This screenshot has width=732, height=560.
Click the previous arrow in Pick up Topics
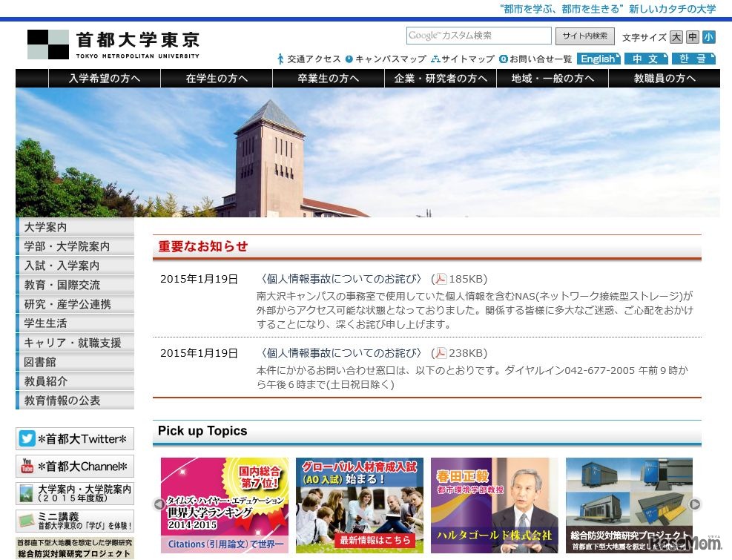coord(159,504)
